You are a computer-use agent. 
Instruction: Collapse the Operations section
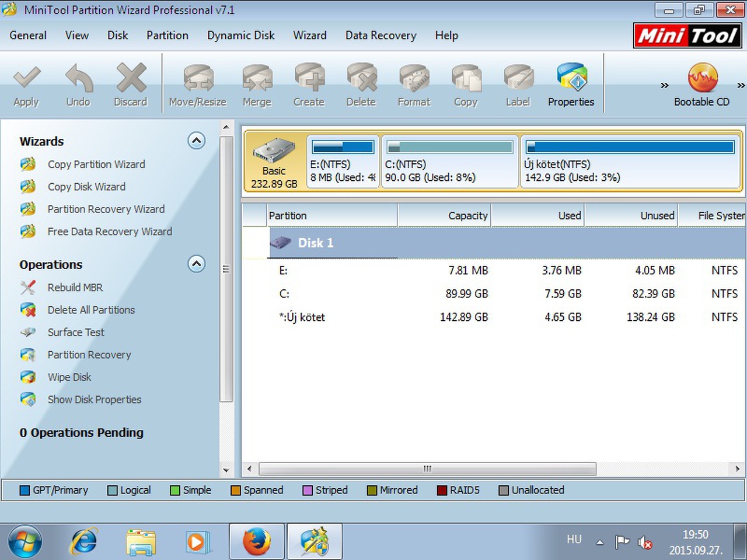197,264
